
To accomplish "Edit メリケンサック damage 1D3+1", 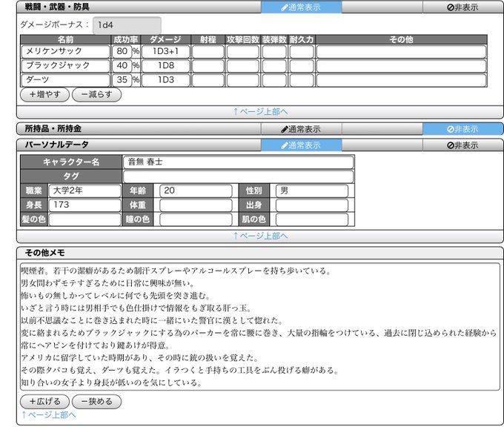I will pos(165,51).
